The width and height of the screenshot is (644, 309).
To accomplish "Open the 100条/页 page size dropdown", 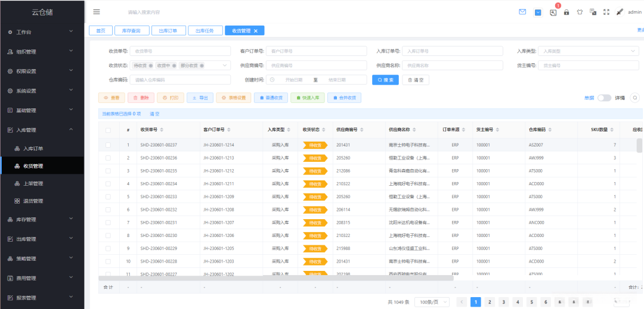I will (432, 302).
